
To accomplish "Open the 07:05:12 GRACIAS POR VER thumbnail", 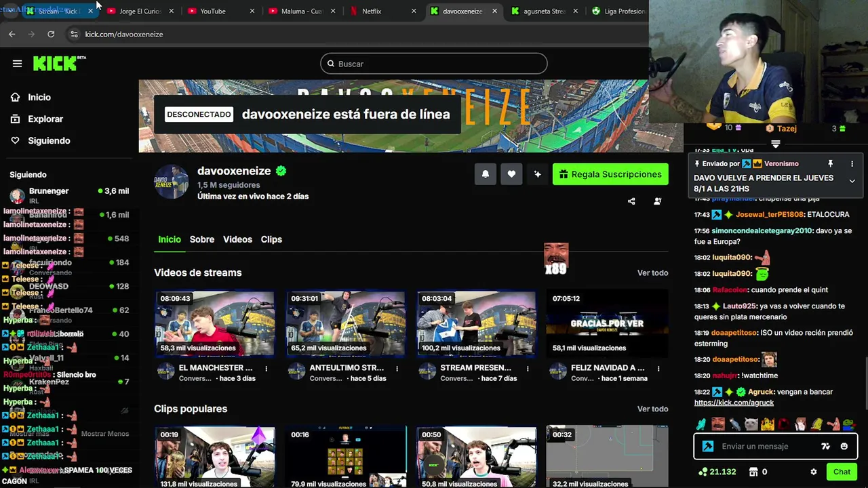I will [607, 324].
